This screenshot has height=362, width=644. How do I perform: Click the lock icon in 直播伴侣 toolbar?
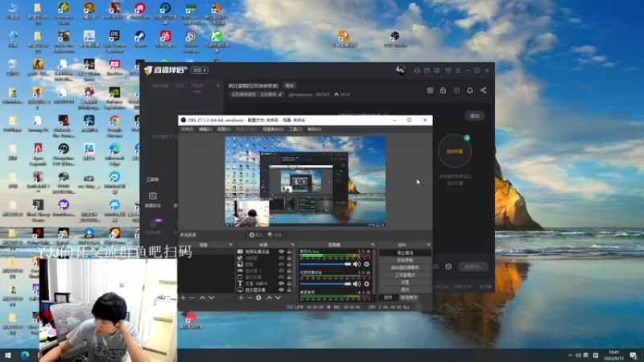444,90
